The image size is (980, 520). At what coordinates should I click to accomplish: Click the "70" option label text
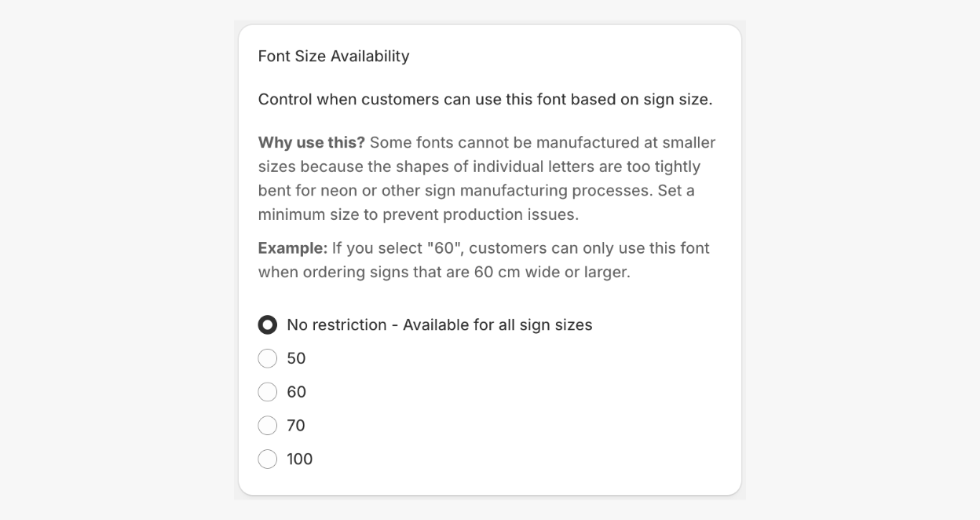point(296,426)
